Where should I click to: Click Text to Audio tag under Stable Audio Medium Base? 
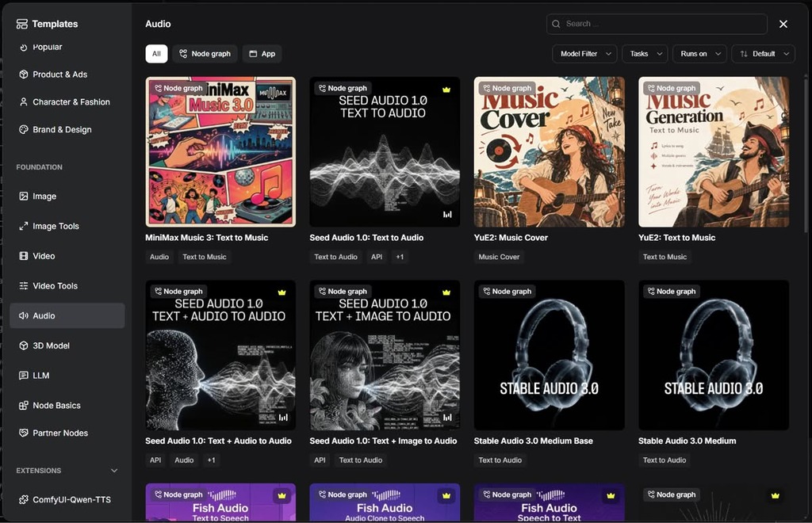tap(500, 460)
